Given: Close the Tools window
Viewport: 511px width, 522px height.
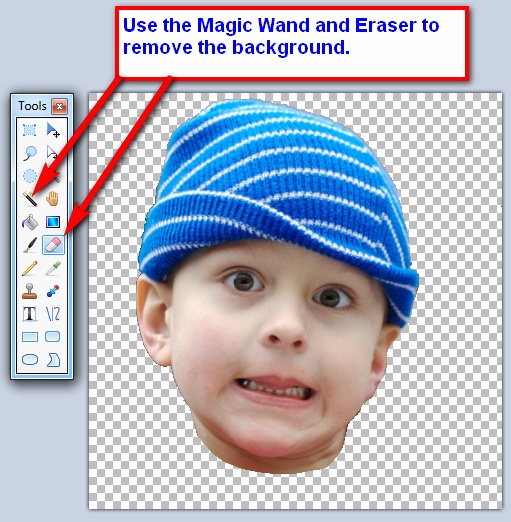Looking at the screenshot, I should [x=59, y=106].
